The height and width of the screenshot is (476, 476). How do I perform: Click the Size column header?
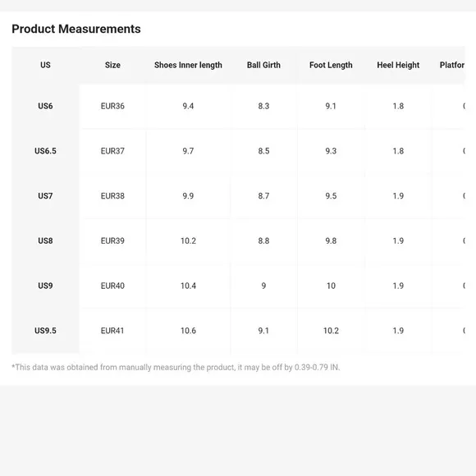(x=112, y=65)
